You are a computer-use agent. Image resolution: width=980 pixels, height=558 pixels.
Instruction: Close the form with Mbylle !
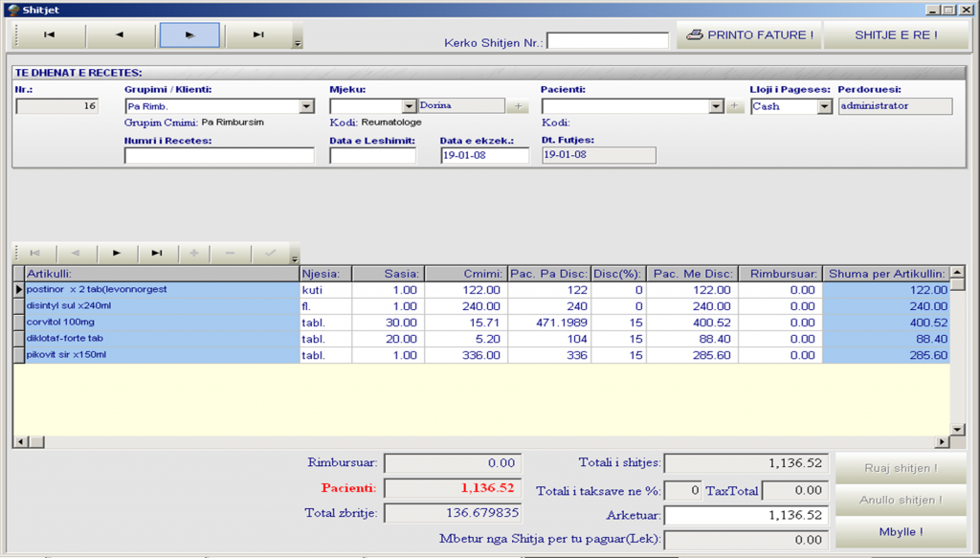(901, 532)
